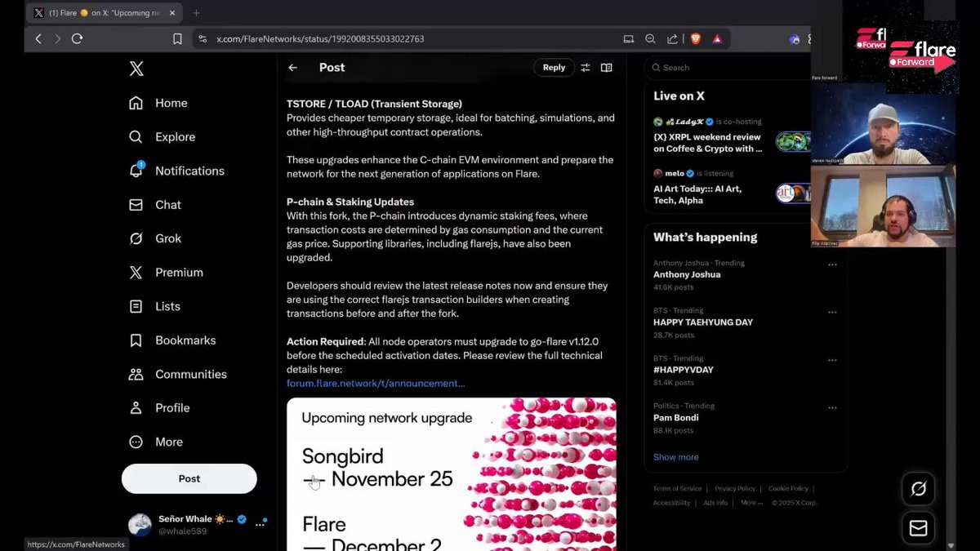Open Profile in the sidebar
Viewport: 980px width, 551px height.
click(159, 408)
